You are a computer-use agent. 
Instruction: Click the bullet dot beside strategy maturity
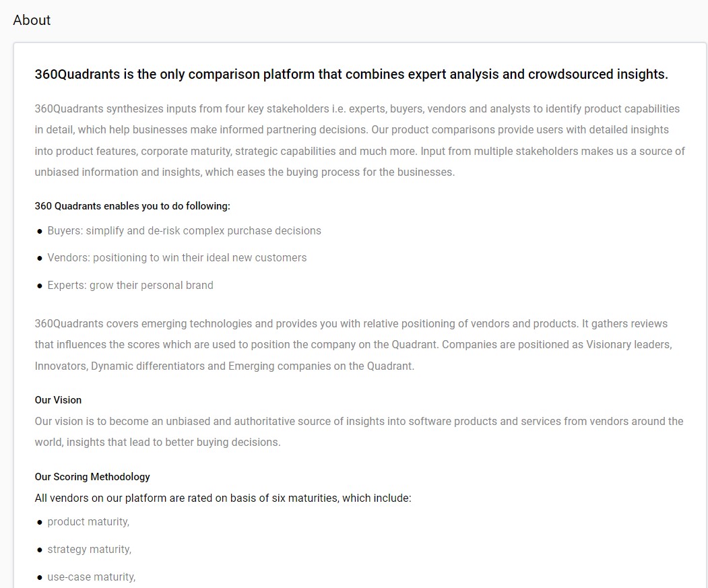pos(40,550)
